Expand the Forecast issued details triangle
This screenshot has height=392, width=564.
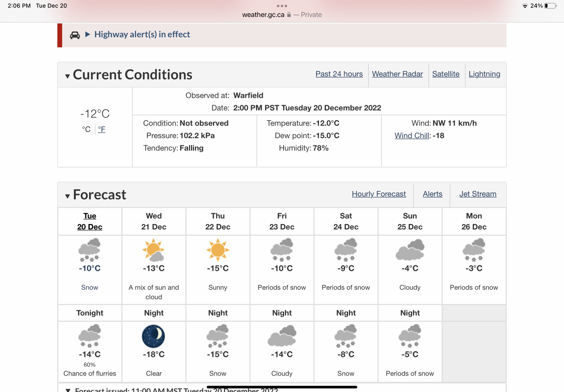click(x=68, y=390)
